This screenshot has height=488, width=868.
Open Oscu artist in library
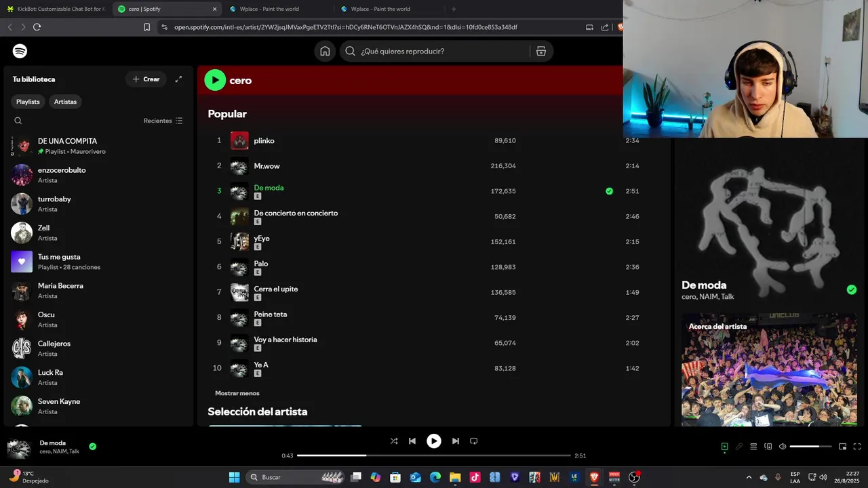98,319
